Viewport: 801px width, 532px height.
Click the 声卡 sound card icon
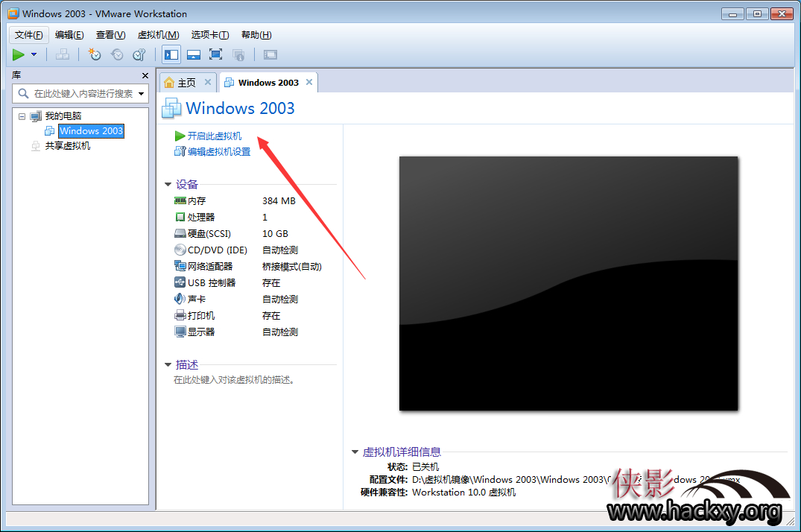[180, 299]
